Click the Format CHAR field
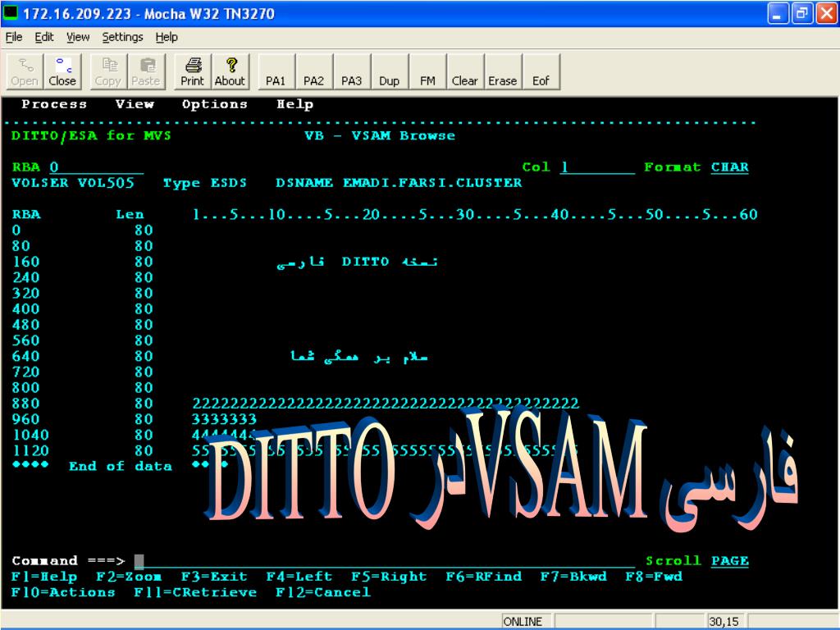 [x=729, y=167]
